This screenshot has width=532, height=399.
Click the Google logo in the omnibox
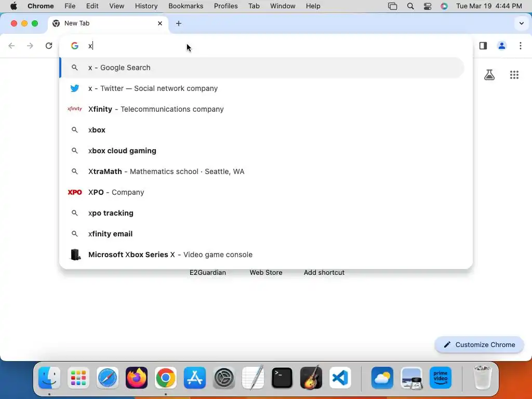(75, 46)
